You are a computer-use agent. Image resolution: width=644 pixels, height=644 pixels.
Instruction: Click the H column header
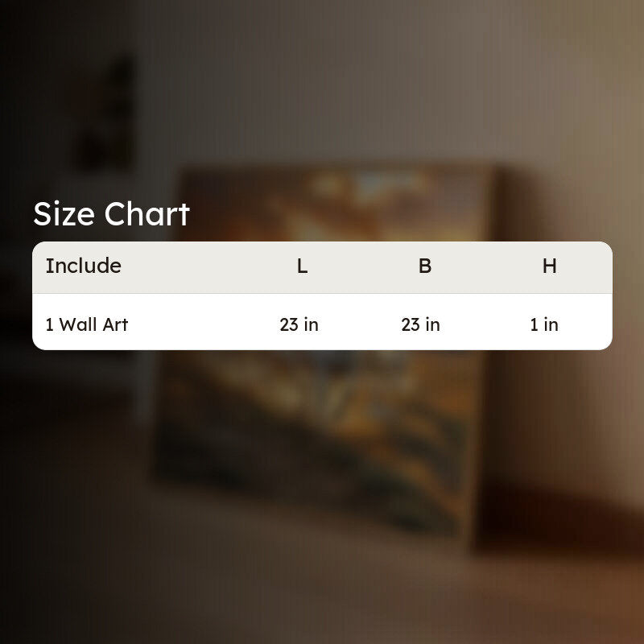(549, 266)
